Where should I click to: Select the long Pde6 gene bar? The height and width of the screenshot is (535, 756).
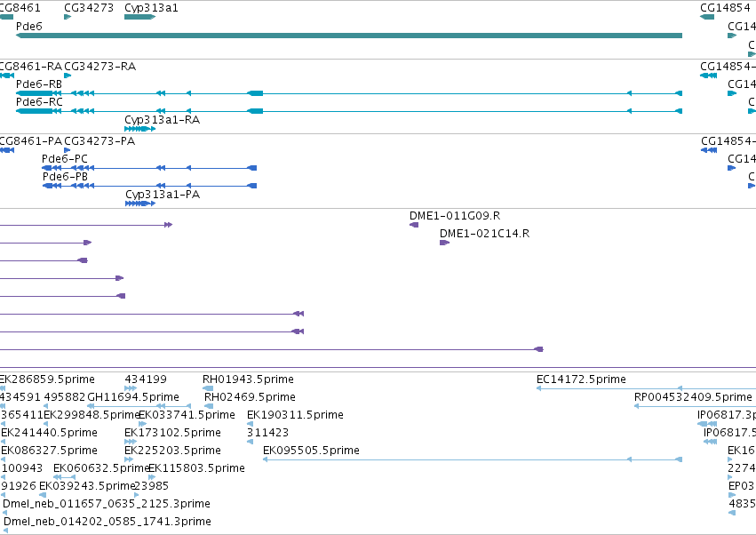349,36
